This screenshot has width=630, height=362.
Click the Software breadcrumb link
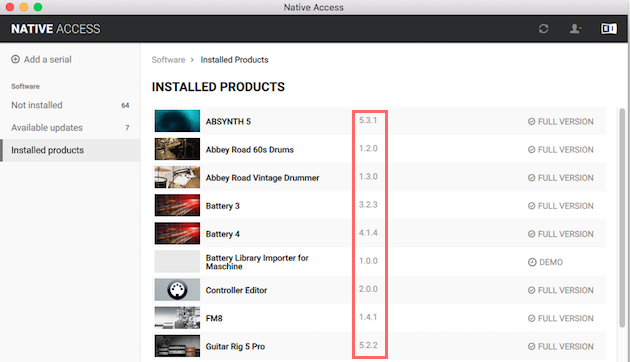(168, 60)
